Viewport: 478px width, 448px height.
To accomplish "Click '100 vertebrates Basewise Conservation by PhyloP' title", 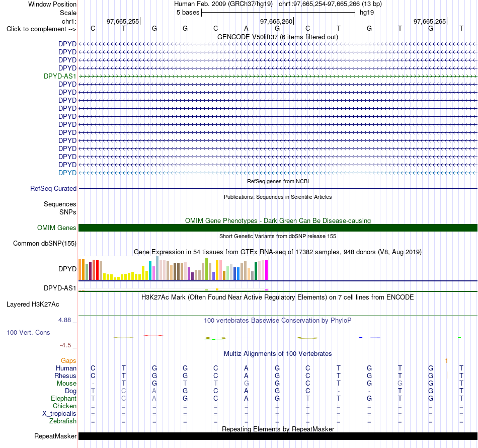I will click(x=278, y=320).
